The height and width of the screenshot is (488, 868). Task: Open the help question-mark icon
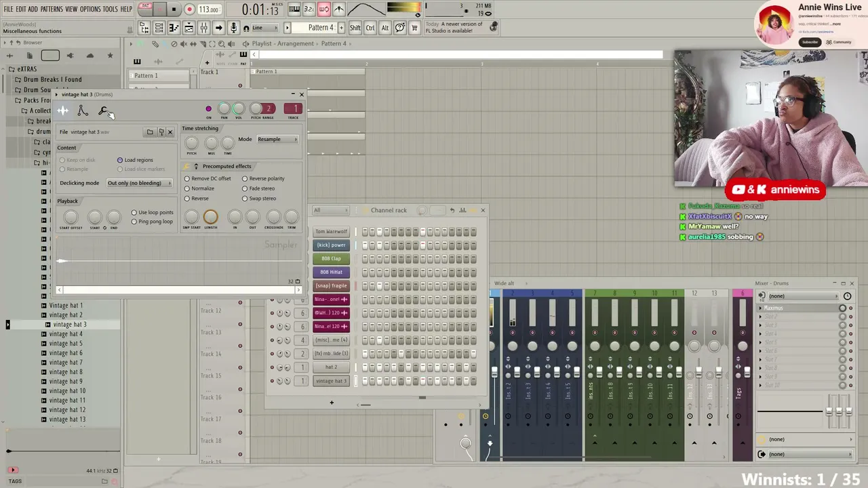(x=399, y=28)
